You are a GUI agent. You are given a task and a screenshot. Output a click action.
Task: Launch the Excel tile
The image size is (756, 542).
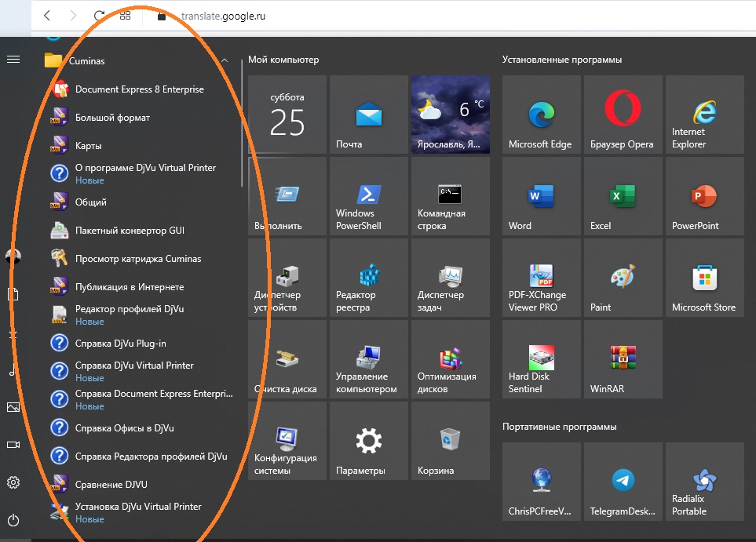tap(623, 196)
